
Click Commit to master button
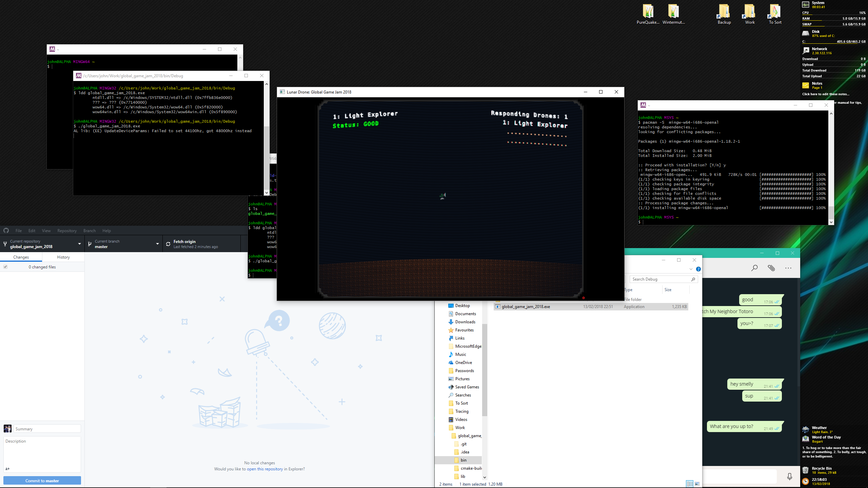point(42,481)
